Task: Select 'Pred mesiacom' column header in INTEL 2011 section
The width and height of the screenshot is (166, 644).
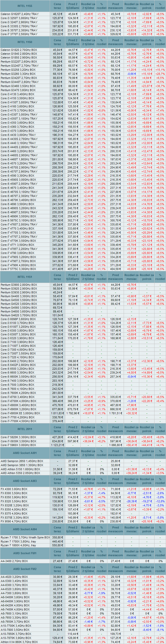Action: pyautogui.click(x=116, y=429)
